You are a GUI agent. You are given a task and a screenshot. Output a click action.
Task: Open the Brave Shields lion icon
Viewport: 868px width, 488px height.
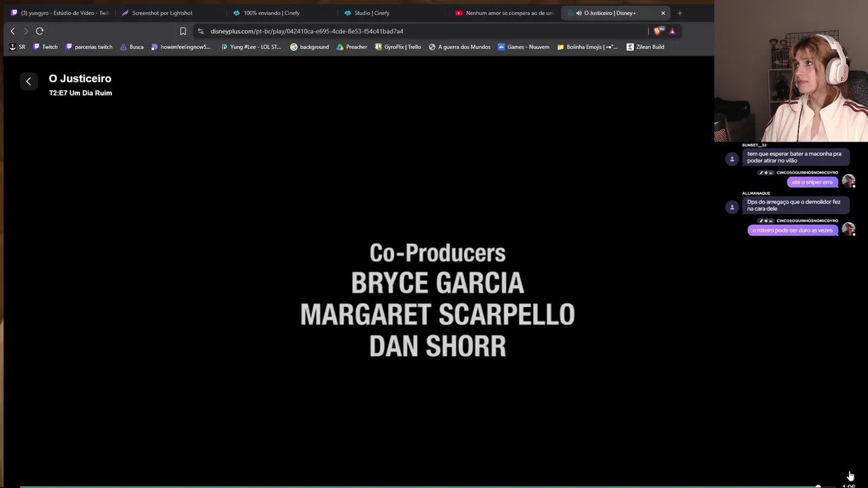[x=658, y=31]
